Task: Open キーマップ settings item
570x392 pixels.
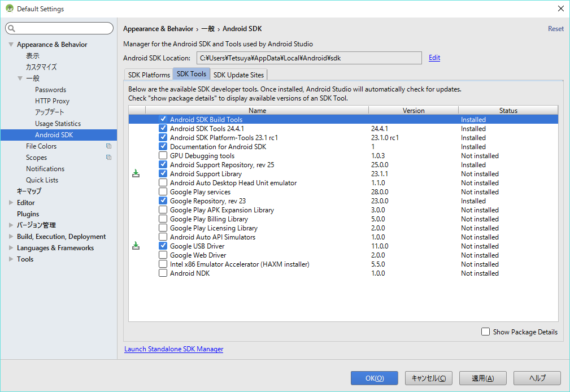Action: tap(29, 191)
